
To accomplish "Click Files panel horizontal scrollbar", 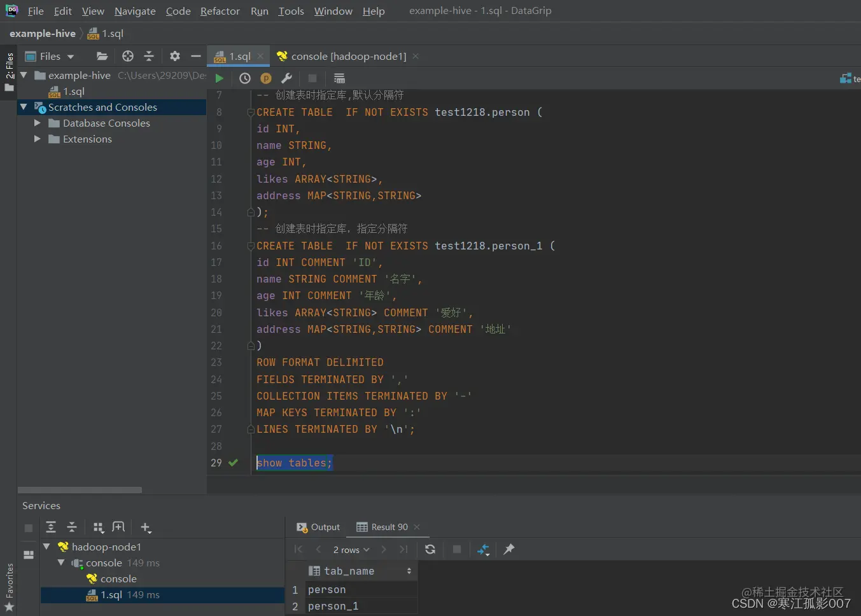I will click(x=80, y=490).
